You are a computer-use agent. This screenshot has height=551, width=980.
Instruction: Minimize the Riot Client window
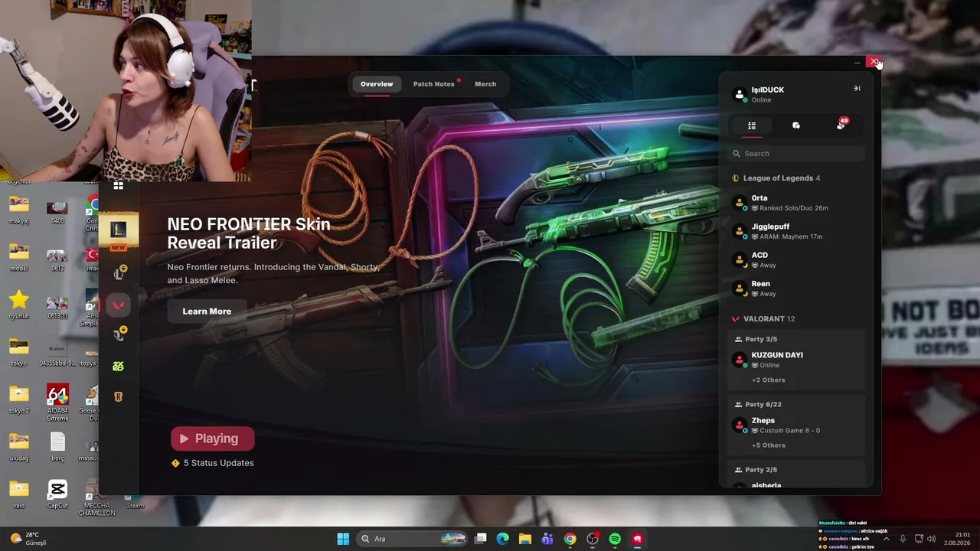(x=857, y=62)
